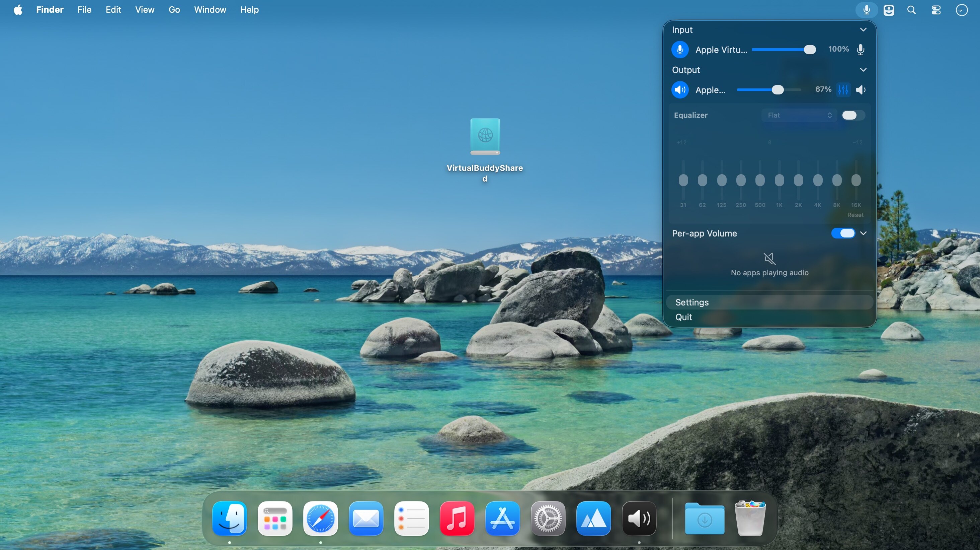Screen dimensions: 980x550
Task: Click the 'Apple Virtu...' input device name
Action: click(721, 50)
